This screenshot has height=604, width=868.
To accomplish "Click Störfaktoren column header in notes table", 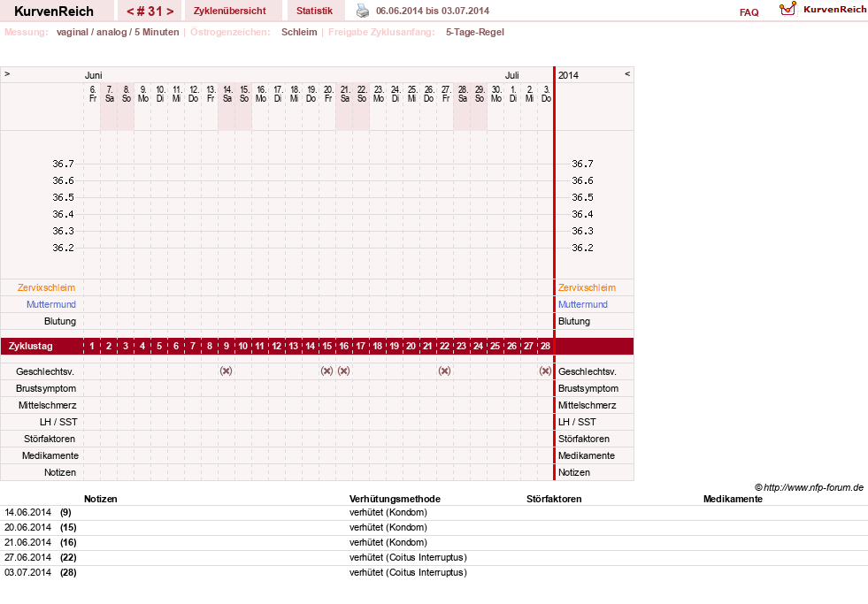I will point(554,499).
